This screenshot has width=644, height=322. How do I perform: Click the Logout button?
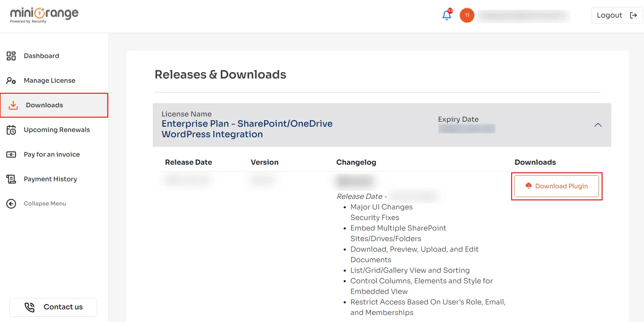[x=617, y=15]
